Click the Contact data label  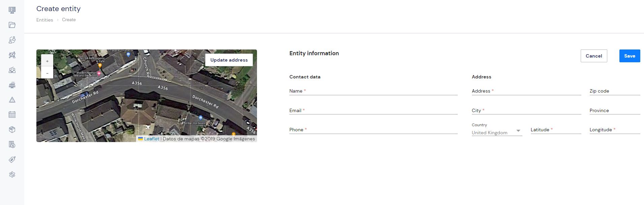[x=305, y=77]
